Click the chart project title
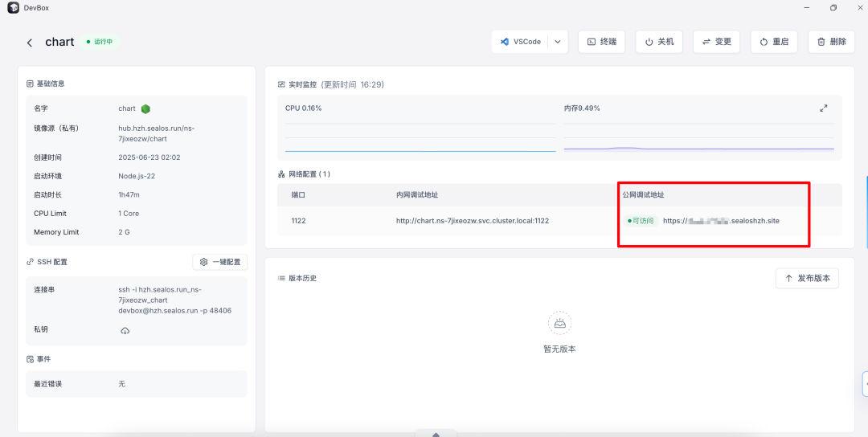Viewport: 868px width, 437px height. tap(59, 42)
